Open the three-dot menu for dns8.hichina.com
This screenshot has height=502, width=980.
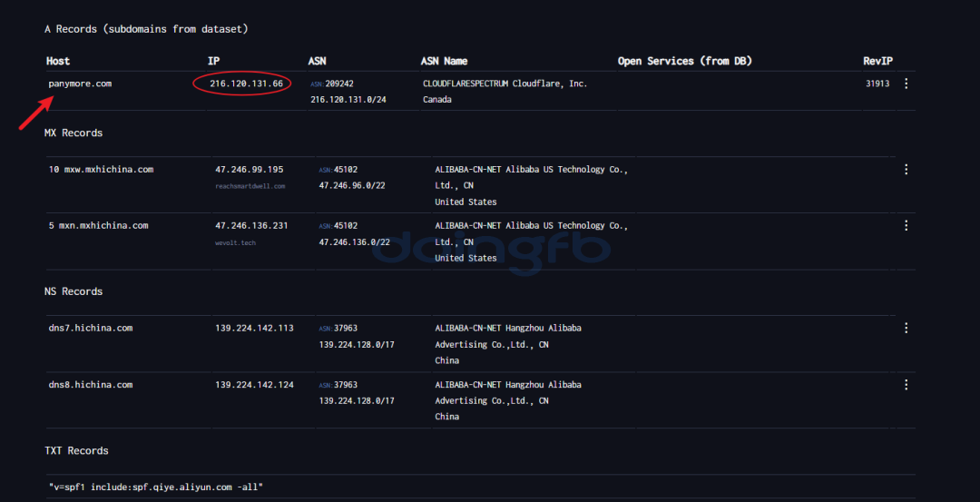pos(906,385)
